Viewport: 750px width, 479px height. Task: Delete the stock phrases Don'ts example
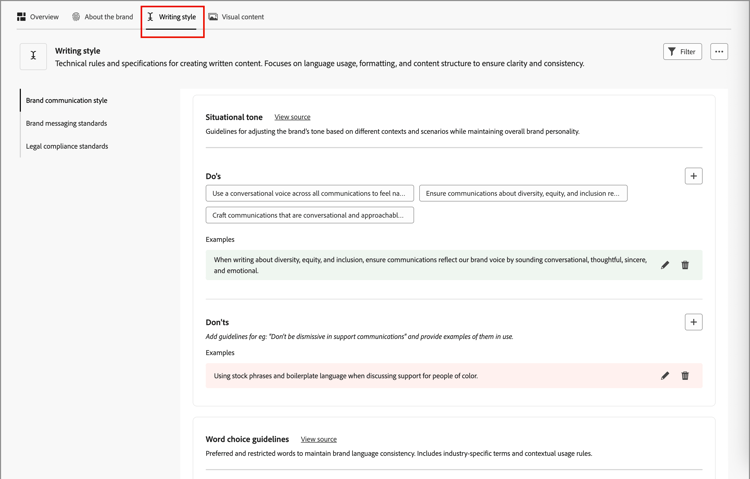point(685,376)
